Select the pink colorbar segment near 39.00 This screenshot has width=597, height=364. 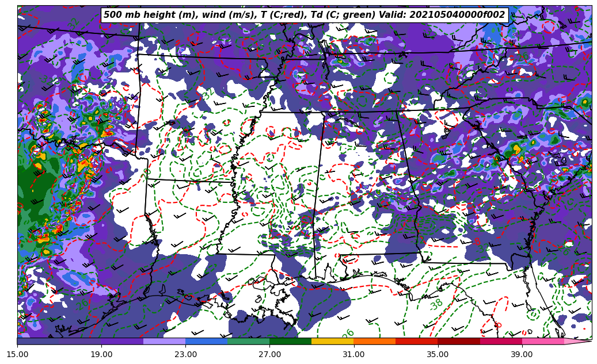(x=542, y=341)
